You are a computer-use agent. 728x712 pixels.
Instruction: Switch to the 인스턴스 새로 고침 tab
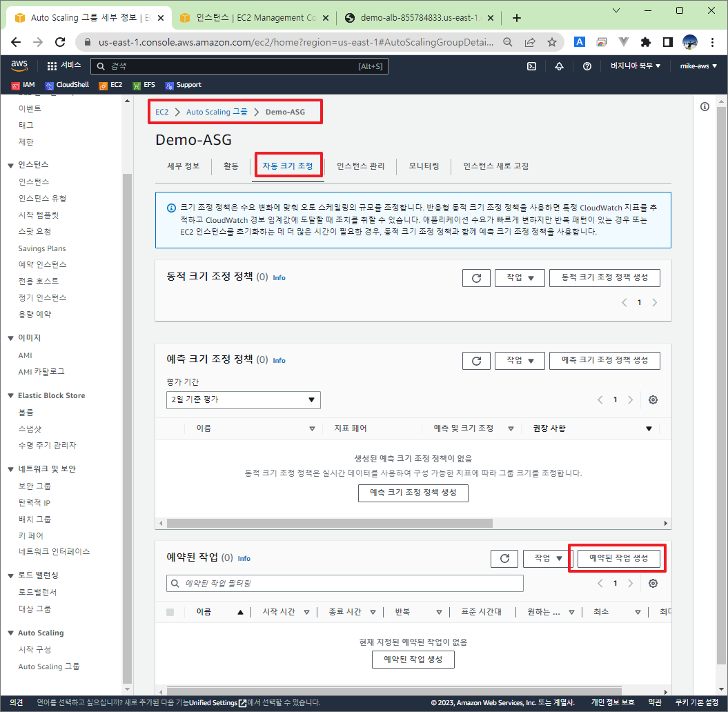pyautogui.click(x=496, y=166)
